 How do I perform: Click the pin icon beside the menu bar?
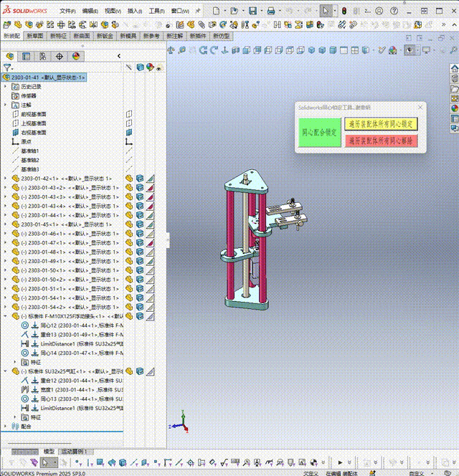click(198, 11)
